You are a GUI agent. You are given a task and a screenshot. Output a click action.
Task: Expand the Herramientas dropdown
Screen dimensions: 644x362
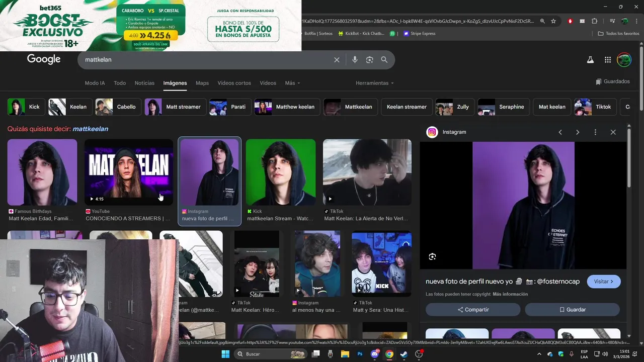pos(375,83)
